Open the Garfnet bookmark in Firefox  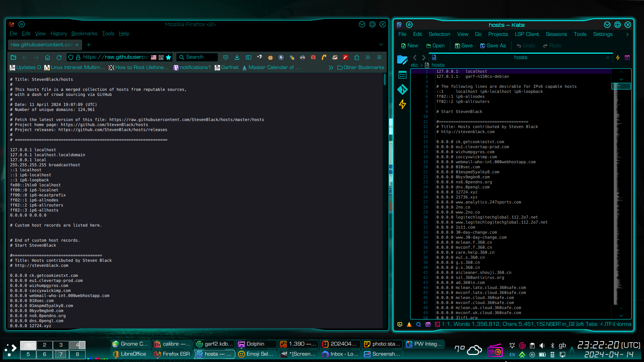[x=227, y=67]
